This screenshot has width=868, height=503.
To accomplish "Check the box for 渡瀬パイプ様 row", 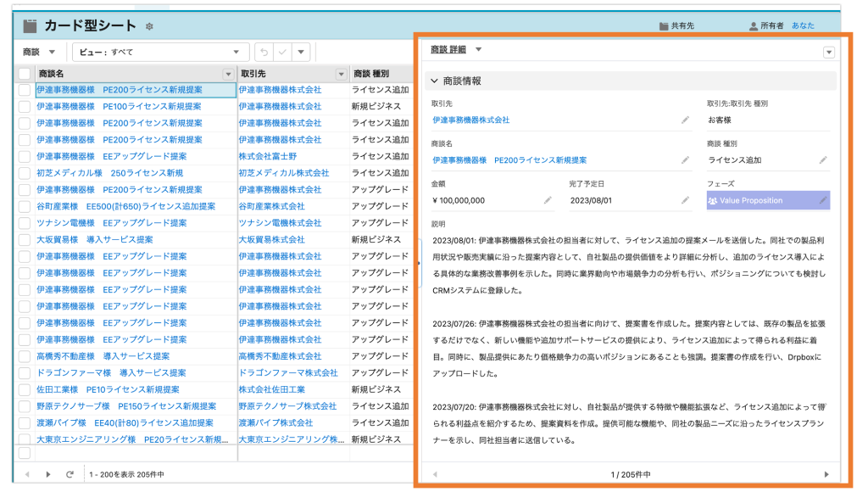I will pos(25,422).
